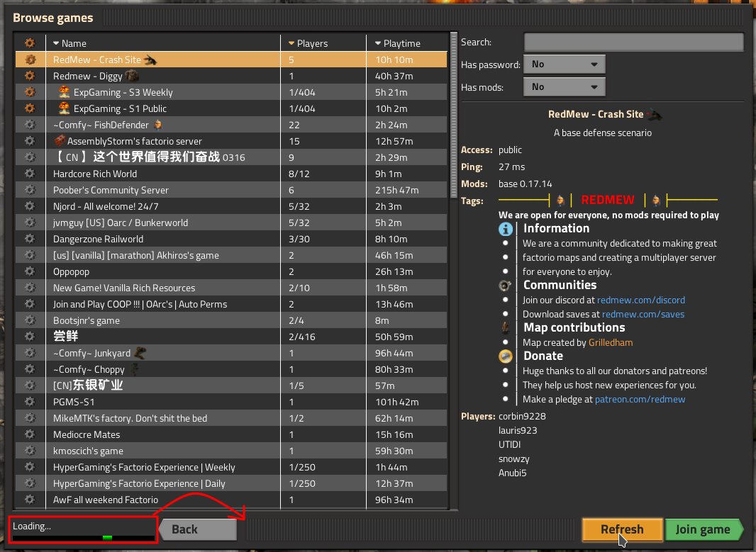Refresh the server list
The image size is (756, 552).
622,529
